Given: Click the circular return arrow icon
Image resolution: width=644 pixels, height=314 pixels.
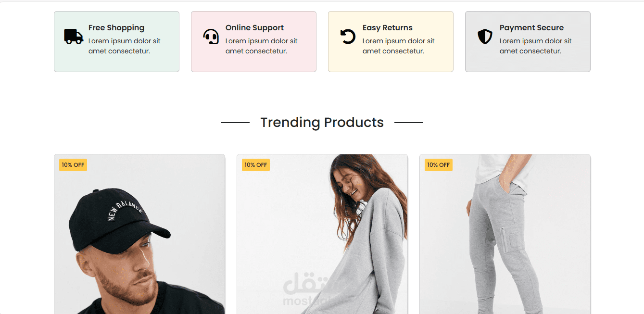Looking at the screenshot, I should (348, 37).
